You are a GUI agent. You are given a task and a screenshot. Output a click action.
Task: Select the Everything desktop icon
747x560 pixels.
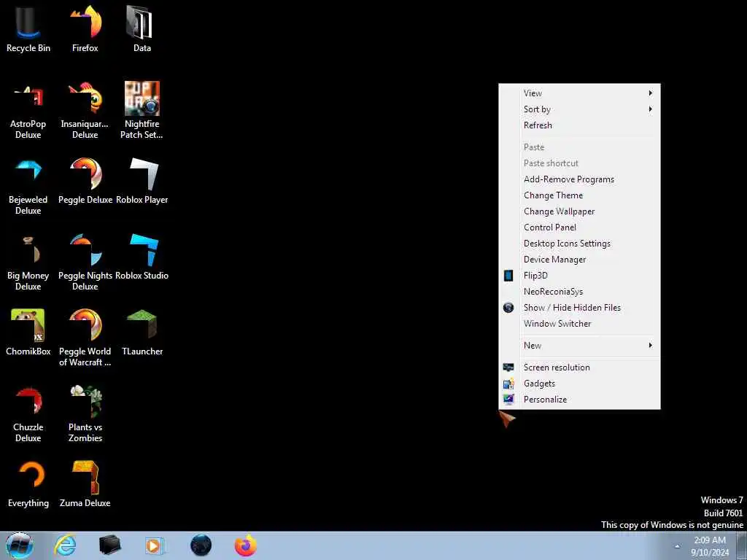tap(28, 484)
